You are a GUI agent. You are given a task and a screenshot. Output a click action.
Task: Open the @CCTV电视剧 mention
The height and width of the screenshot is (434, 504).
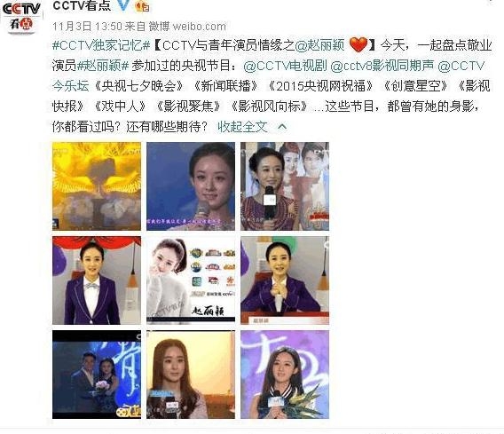pos(285,66)
